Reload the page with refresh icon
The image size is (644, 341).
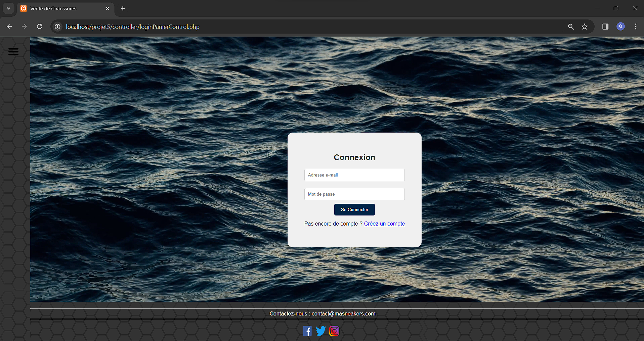click(39, 27)
